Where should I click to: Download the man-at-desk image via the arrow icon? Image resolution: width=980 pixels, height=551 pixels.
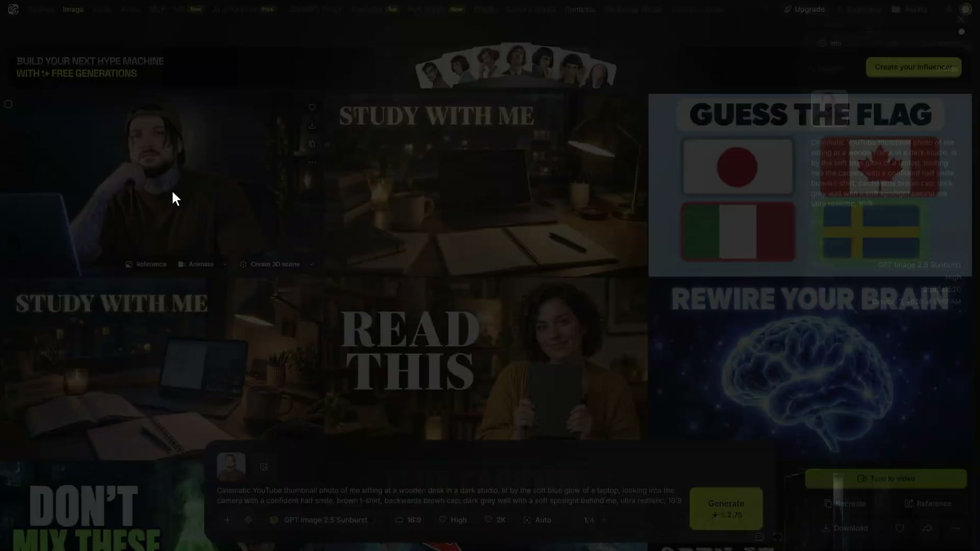click(312, 125)
